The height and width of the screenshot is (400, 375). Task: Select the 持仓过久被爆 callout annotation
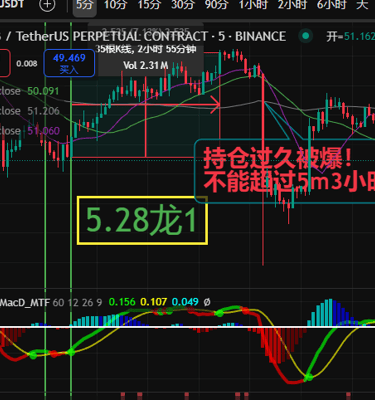[x=285, y=171]
